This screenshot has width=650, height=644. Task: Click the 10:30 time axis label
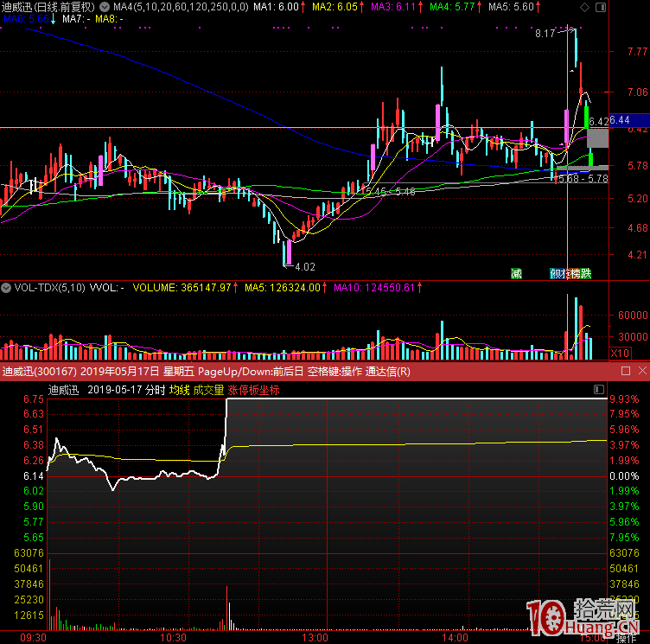click(x=173, y=637)
